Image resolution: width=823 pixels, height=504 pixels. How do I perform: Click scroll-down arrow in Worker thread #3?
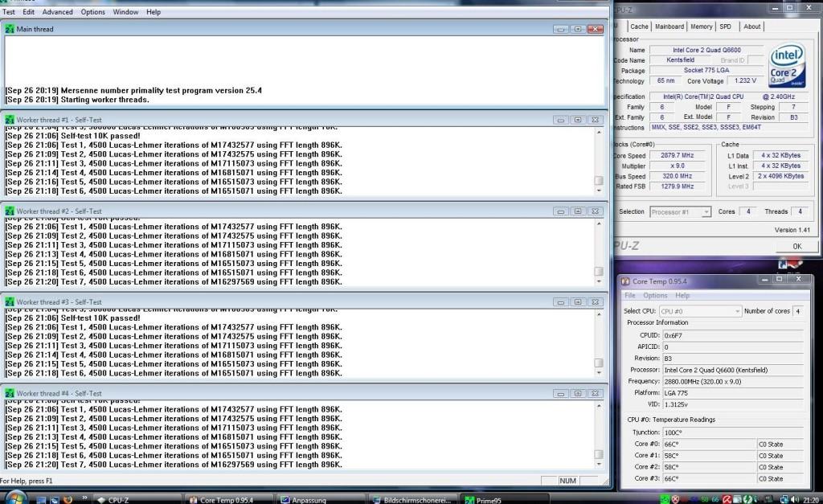(599, 373)
